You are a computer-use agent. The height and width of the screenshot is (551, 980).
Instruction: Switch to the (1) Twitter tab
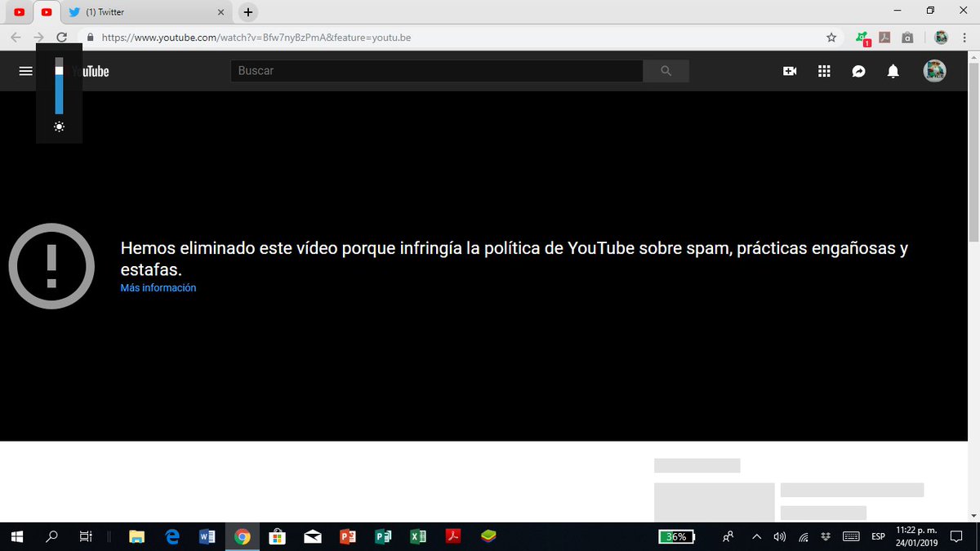(147, 12)
